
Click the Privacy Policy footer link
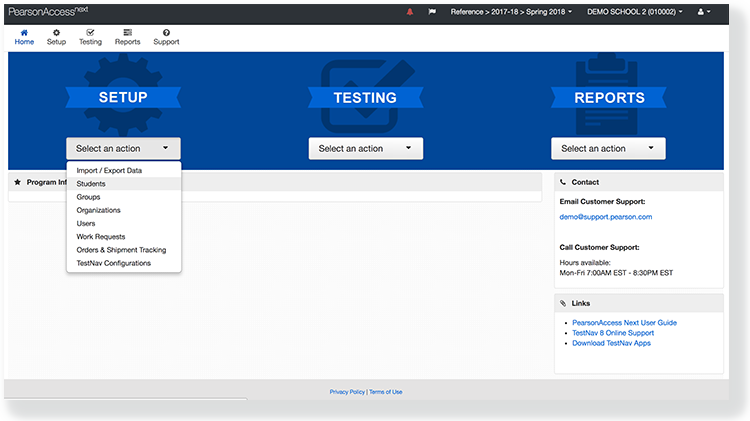(347, 392)
